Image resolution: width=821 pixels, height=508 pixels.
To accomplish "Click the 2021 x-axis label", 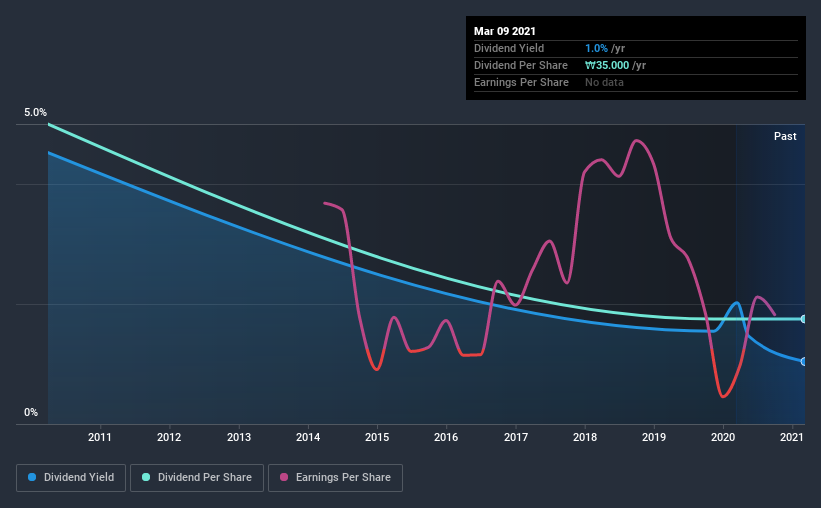I will [x=792, y=437].
